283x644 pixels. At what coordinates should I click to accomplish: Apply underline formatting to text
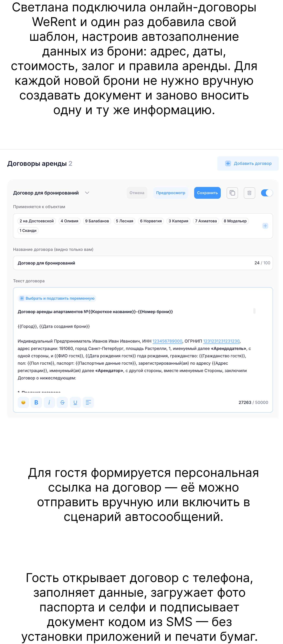tap(75, 402)
